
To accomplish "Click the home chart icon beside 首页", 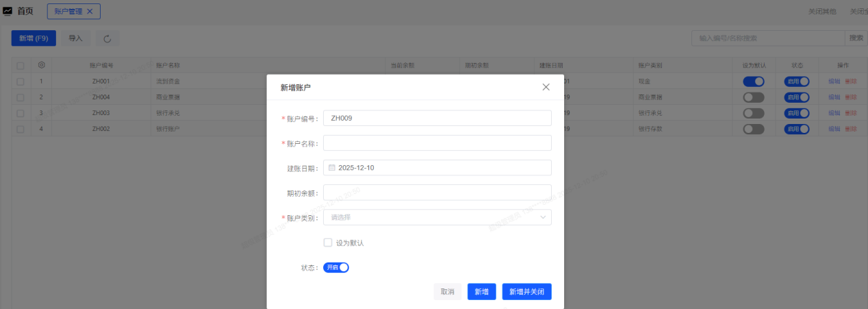I will click(x=8, y=11).
